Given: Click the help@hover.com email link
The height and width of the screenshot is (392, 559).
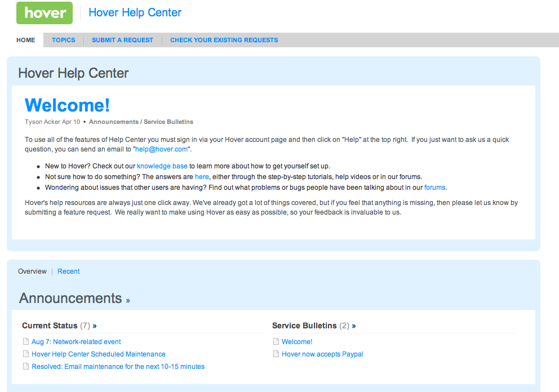Looking at the screenshot, I should tap(161, 149).
